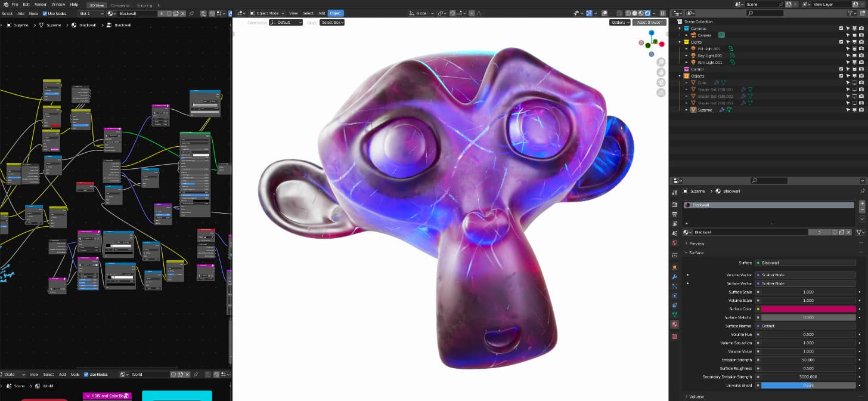This screenshot has height=401, width=868.
Task: Click the zoom viewport navigation icon
Action: point(661,62)
